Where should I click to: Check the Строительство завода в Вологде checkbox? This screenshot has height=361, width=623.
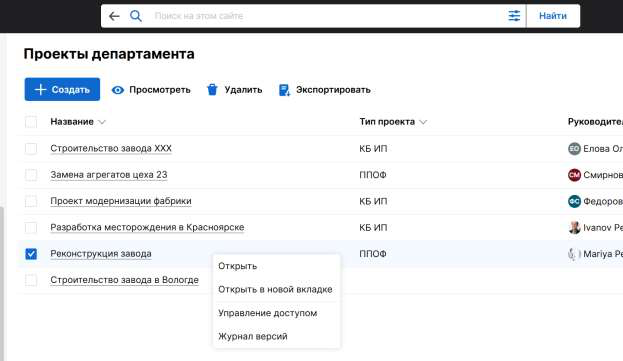[x=31, y=280]
